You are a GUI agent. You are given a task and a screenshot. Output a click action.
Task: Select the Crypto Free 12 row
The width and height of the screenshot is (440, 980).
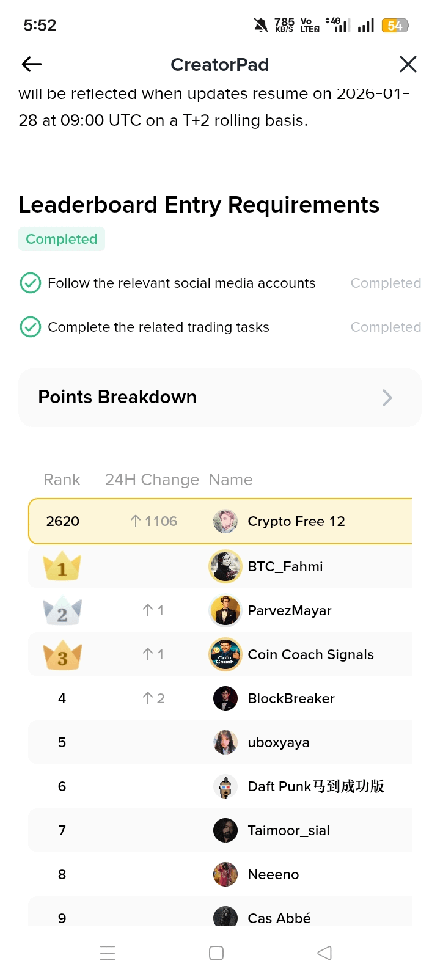pyautogui.click(x=220, y=521)
